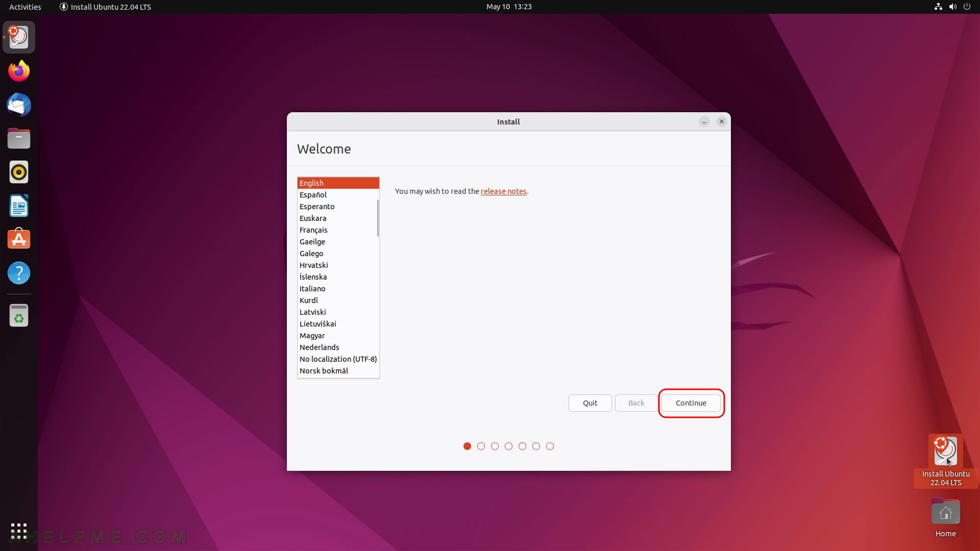Open the Trash dock icon

[19, 315]
